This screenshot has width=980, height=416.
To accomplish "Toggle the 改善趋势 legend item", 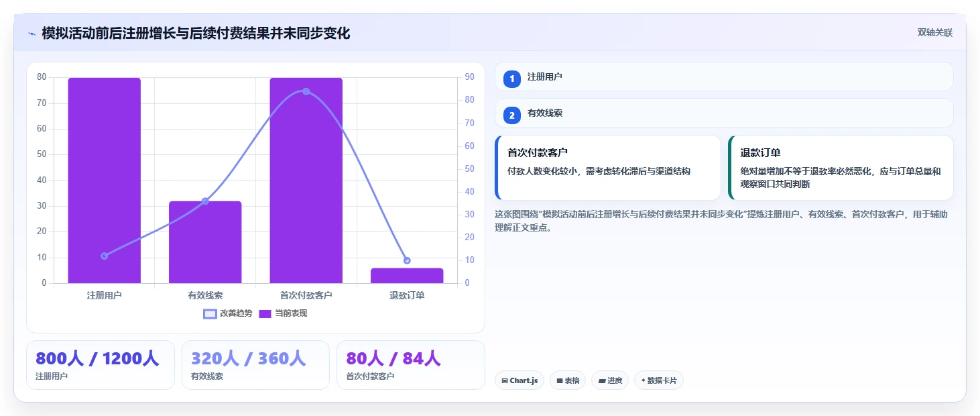I will click(x=228, y=313).
